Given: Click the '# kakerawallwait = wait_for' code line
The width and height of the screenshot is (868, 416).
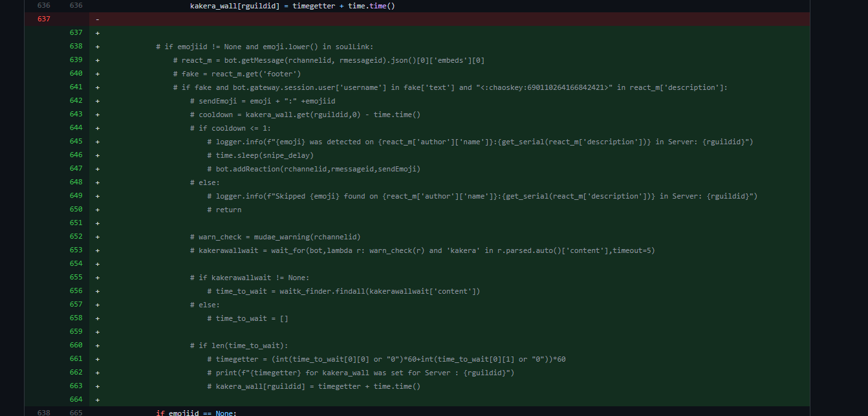Looking at the screenshot, I should pos(422,250).
